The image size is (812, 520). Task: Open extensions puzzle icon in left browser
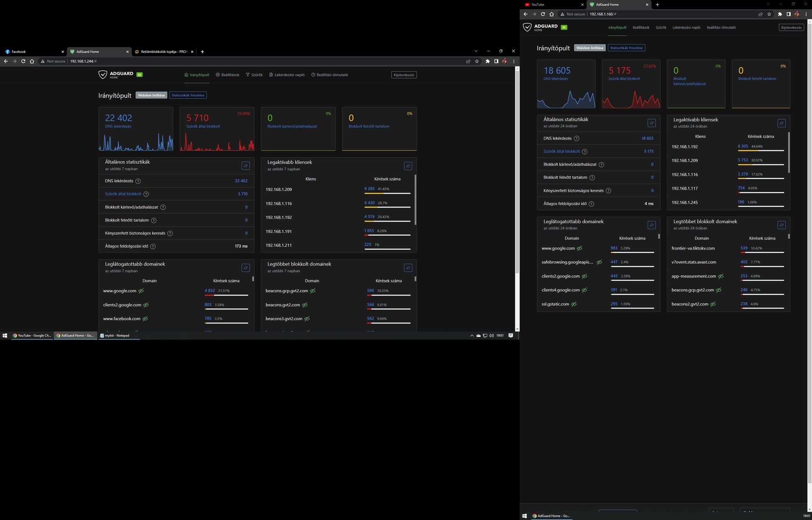coord(487,61)
